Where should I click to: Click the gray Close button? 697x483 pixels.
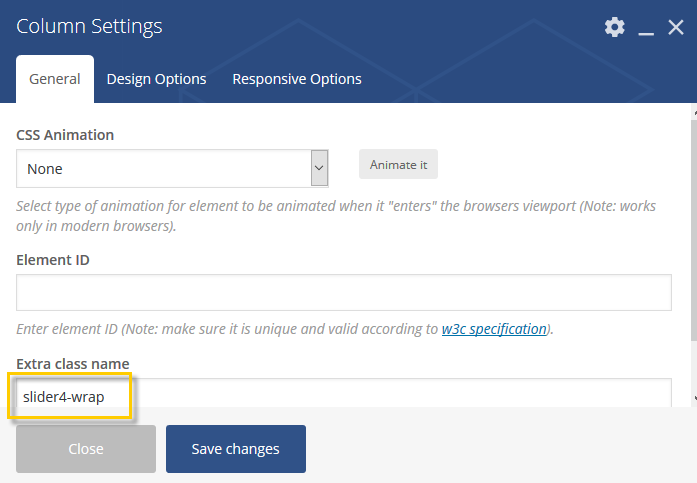[x=86, y=449]
